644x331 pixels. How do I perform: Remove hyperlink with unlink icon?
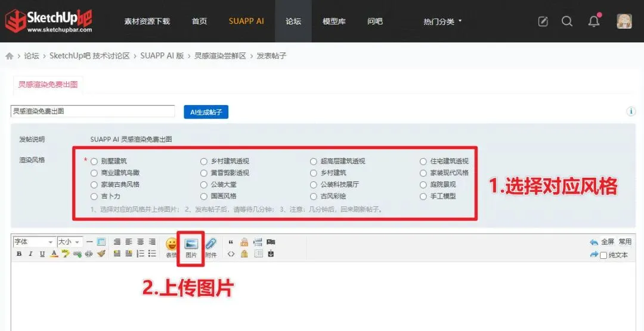[89, 254]
